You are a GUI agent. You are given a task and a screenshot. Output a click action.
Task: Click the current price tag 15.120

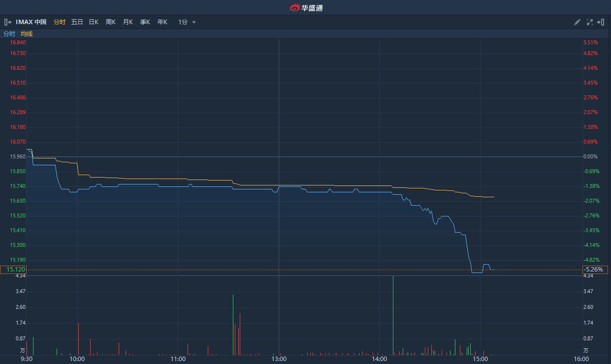click(13, 270)
